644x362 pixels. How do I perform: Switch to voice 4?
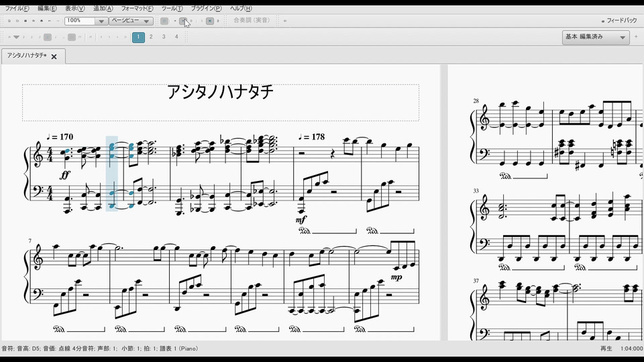coord(176,37)
